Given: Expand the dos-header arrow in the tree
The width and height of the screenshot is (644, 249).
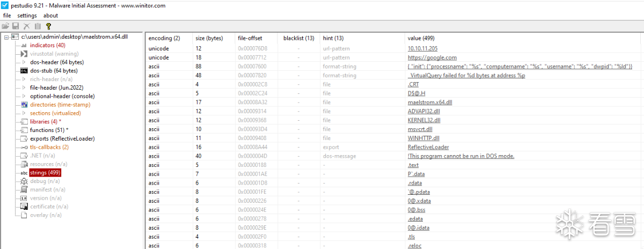Looking at the screenshot, I should point(24,62).
